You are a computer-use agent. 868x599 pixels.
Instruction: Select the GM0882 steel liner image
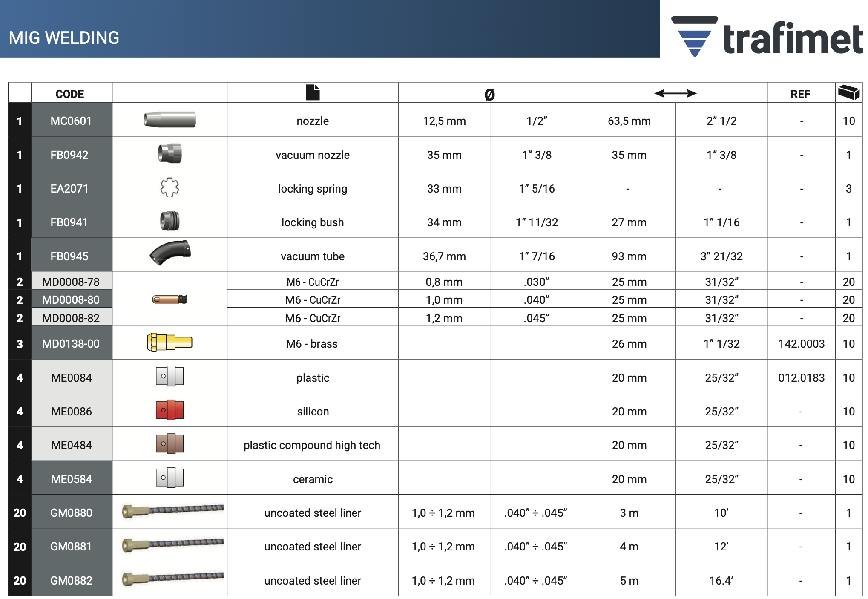(172, 578)
